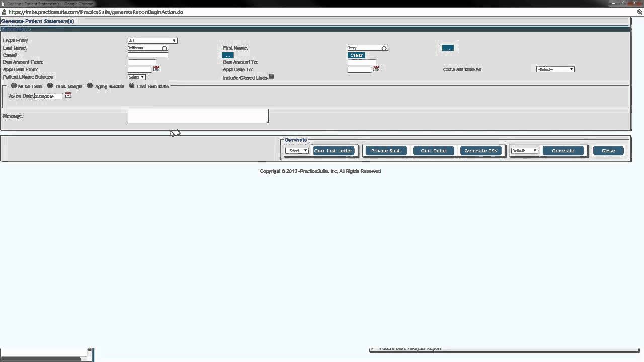Open the Patient LName Between Select dropdown
The image size is (644, 362).
[137, 77]
